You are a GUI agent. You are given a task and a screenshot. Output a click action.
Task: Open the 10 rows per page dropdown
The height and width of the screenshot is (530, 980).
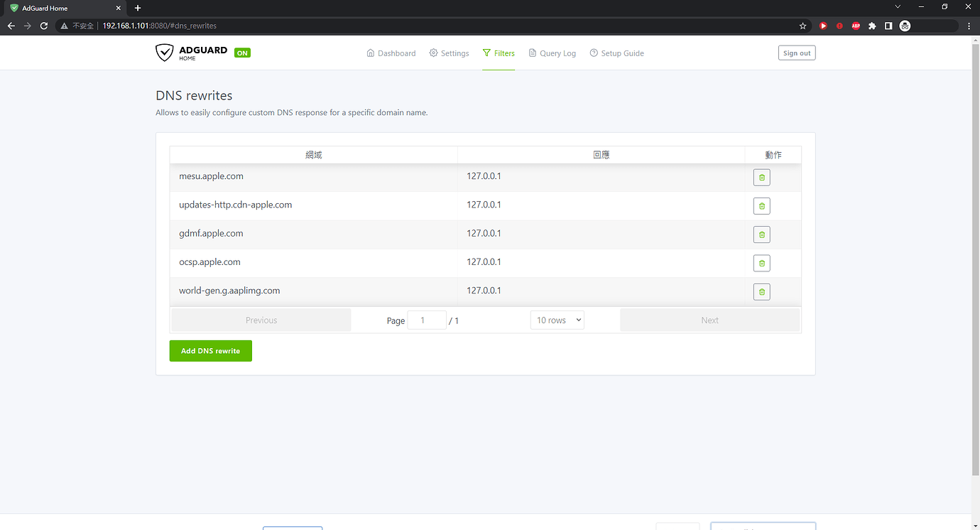click(x=557, y=320)
